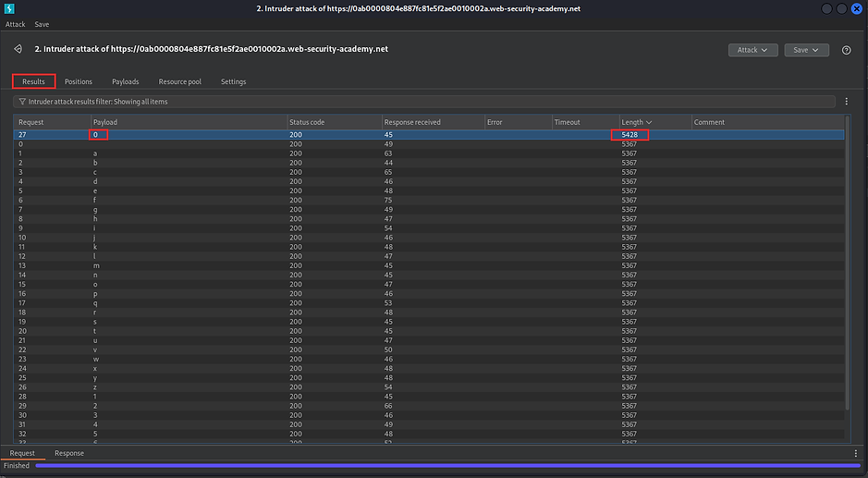Select the row with payload p

(x=429, y=294)
